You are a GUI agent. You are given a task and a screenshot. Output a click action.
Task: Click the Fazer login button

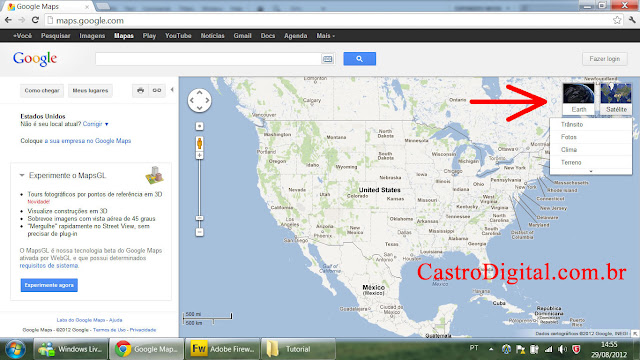coord(604,59)
